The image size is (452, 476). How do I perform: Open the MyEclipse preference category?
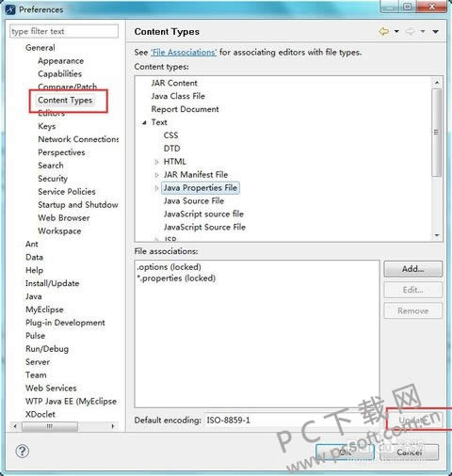point(44,309)
